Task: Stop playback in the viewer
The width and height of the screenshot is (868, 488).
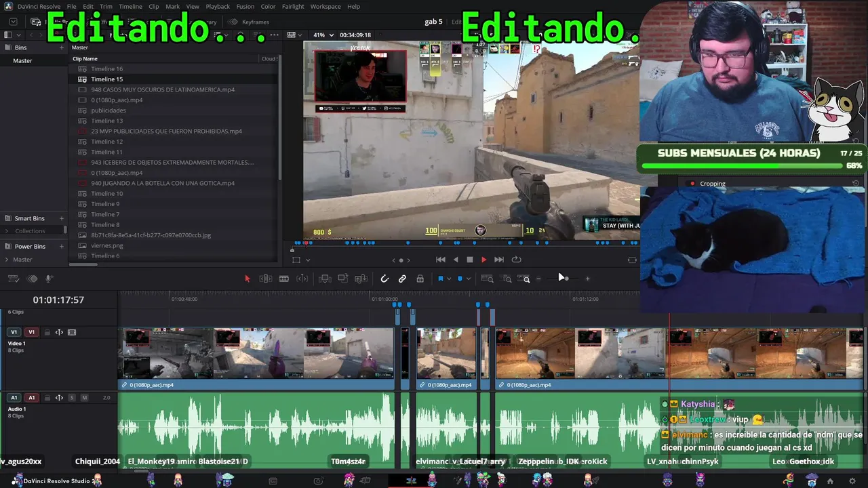Action: pyautogui.click(x=470, y=260)
